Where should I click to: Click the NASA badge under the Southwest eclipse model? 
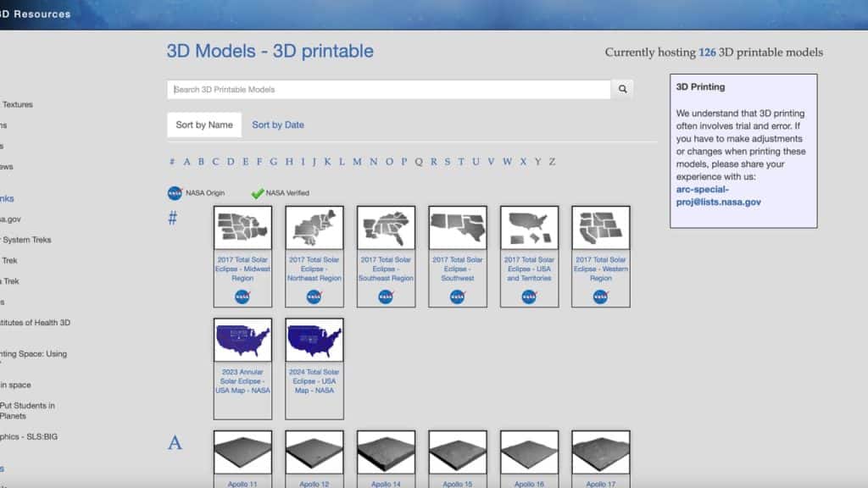tap(457, 297)
